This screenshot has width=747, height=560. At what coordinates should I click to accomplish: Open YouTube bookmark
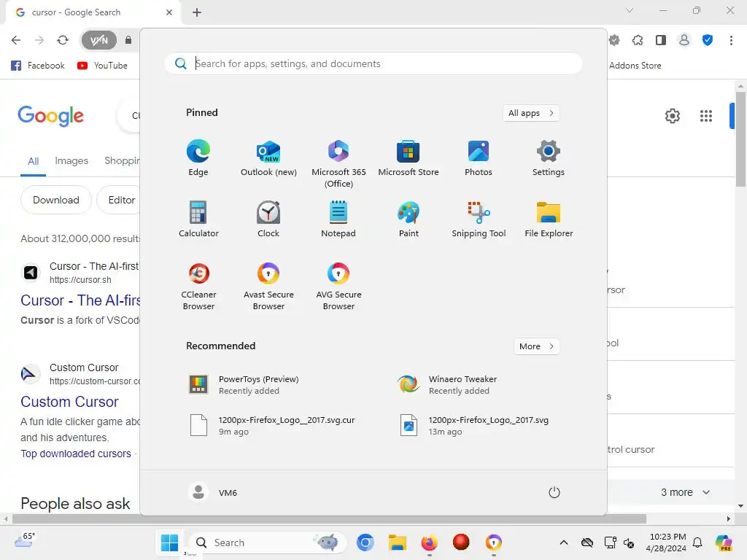point(102,65)
